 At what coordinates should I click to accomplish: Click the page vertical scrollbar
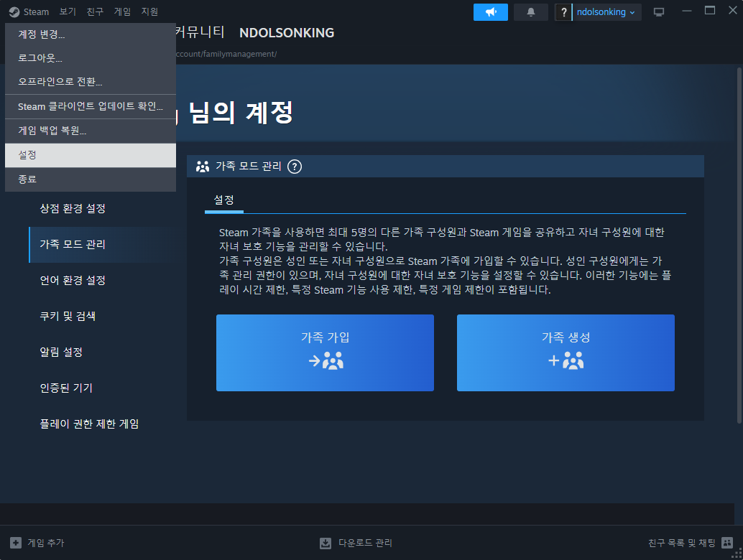[739, 246]
